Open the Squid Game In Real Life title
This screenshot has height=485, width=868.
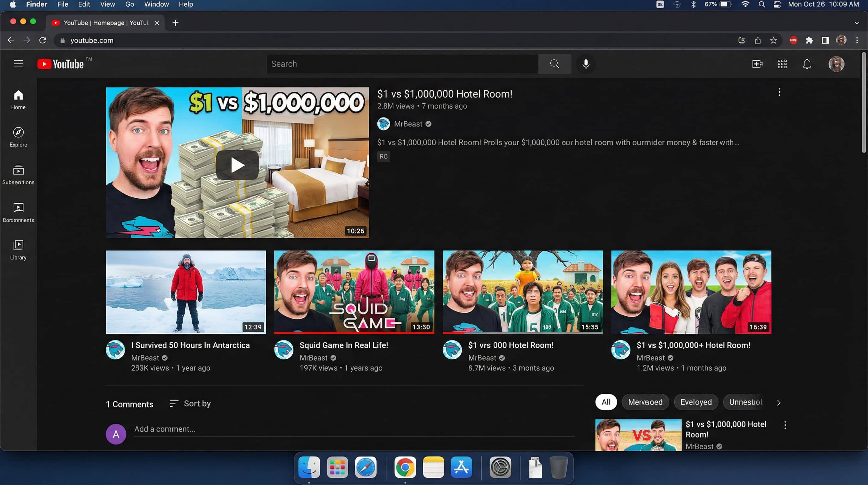(x=343, y=345)
